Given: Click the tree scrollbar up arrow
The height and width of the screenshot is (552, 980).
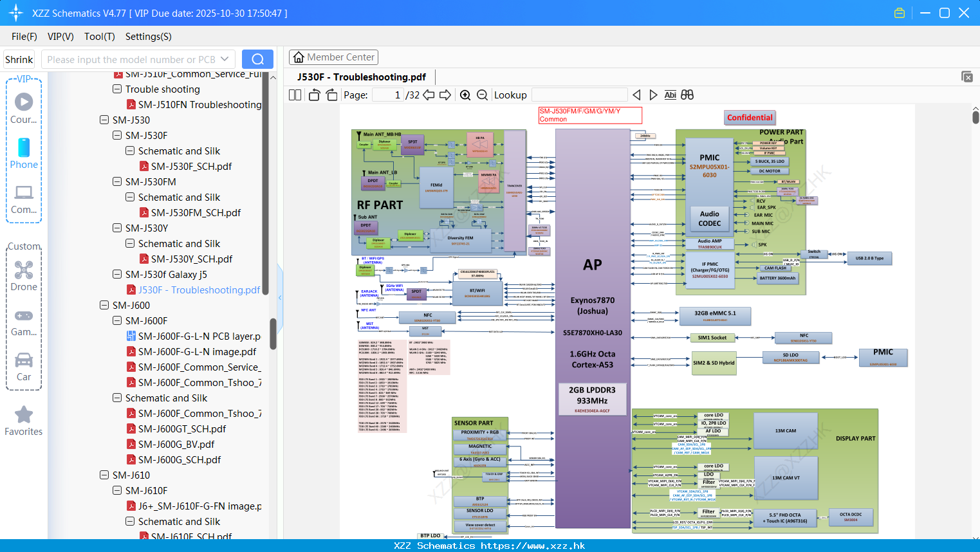Looking at the screenshot, I should (x=273, y=77).
